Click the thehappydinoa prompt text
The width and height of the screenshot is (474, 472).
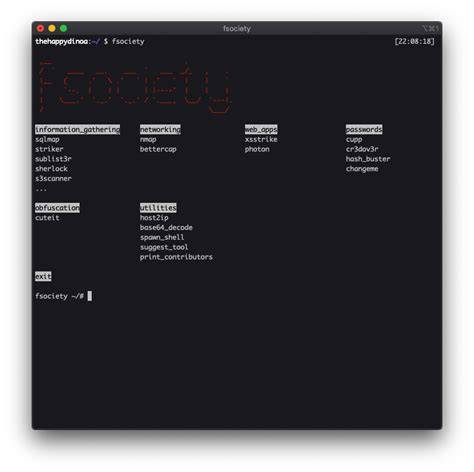point(62,41)
